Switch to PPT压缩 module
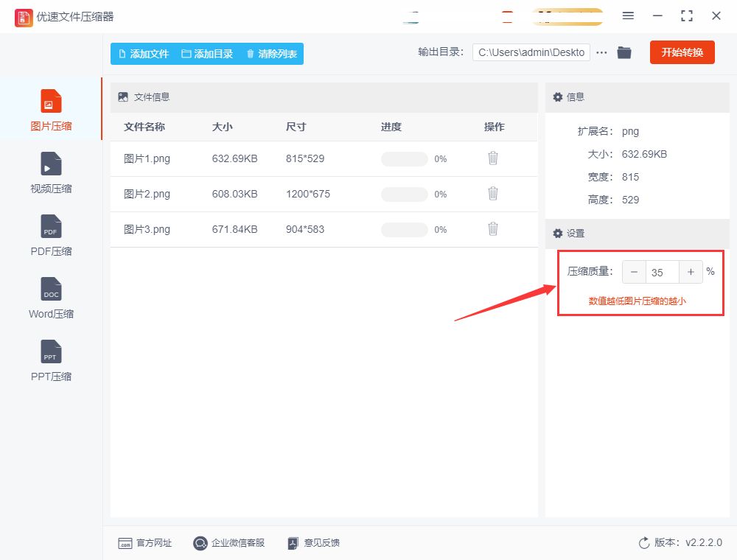 pos(51,360)
